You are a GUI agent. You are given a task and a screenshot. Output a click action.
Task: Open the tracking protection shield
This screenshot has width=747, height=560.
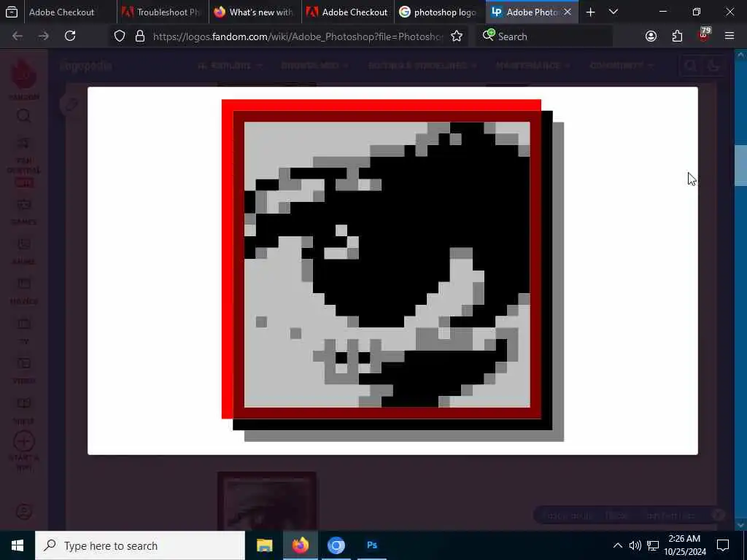120,36
